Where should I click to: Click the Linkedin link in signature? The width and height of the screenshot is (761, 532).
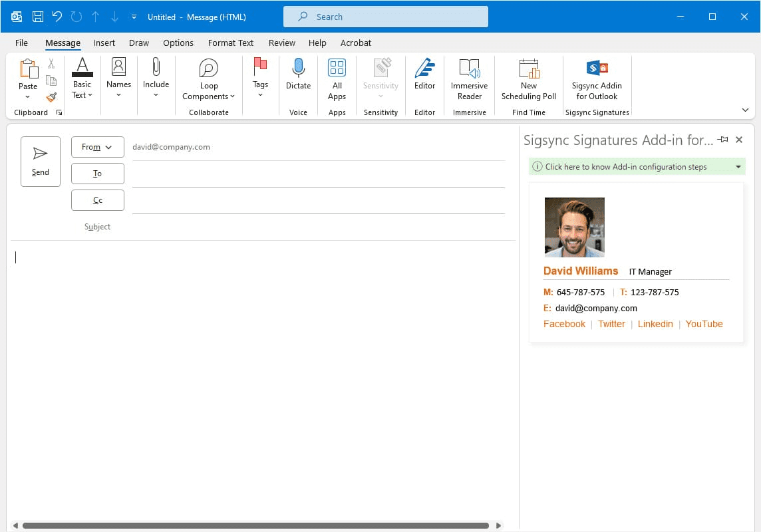click(x=655, y=324)
